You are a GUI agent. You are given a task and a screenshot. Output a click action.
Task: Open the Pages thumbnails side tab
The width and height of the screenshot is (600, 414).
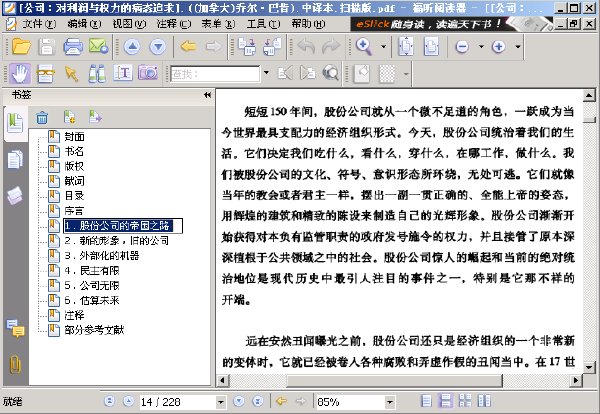click(15, 160)
